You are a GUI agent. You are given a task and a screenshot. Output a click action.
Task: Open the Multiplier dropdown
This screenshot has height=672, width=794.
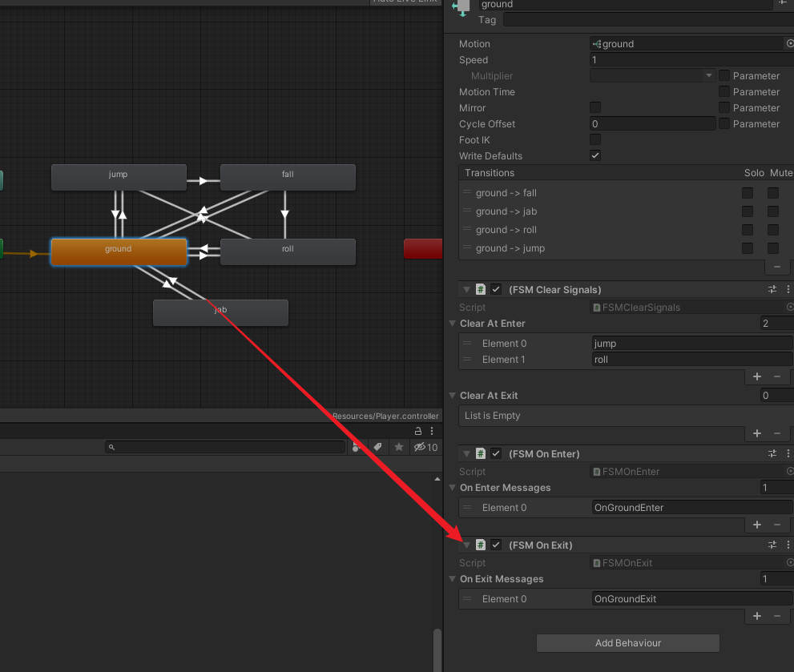(652, 75)
